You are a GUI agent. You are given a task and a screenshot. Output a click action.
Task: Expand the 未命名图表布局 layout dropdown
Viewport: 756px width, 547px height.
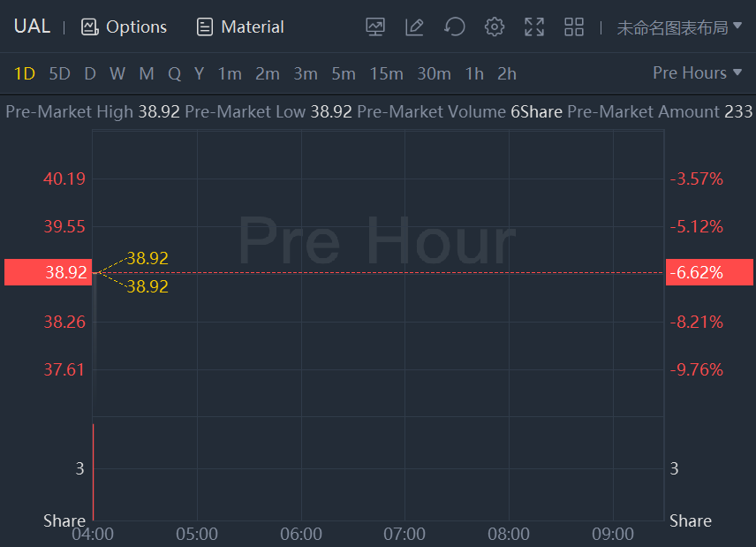tap(679, 27)
